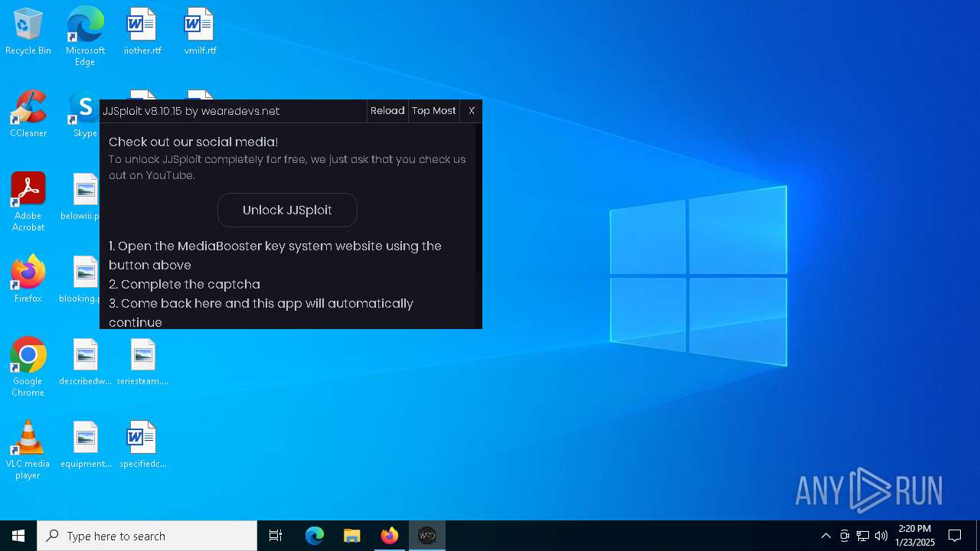This screenshot has height=551, width=980.
Task: Switch to JJSploit taskbar icon
Action: coord(427,536)
